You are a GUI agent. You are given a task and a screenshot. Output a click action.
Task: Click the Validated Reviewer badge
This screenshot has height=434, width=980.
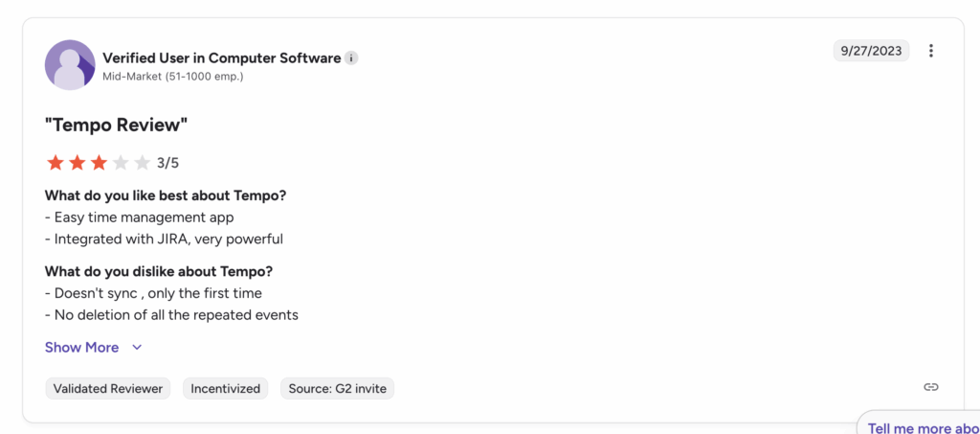point(108,389)
